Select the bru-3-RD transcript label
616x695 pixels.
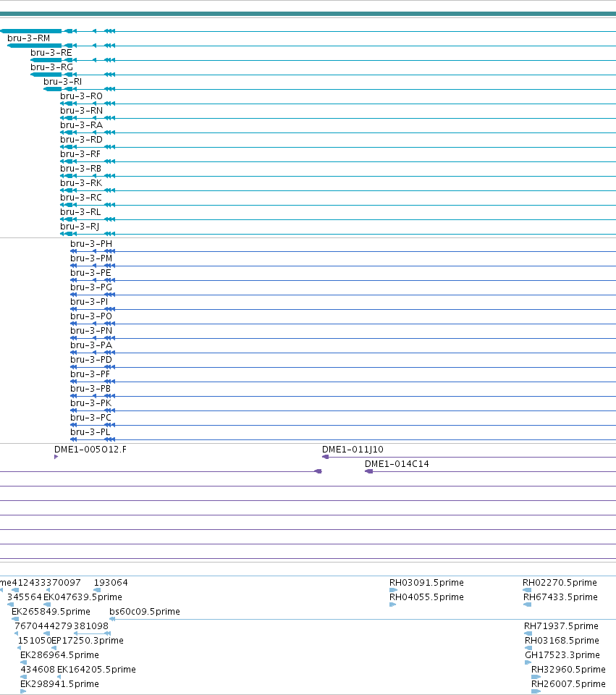[x=81, y=140]
